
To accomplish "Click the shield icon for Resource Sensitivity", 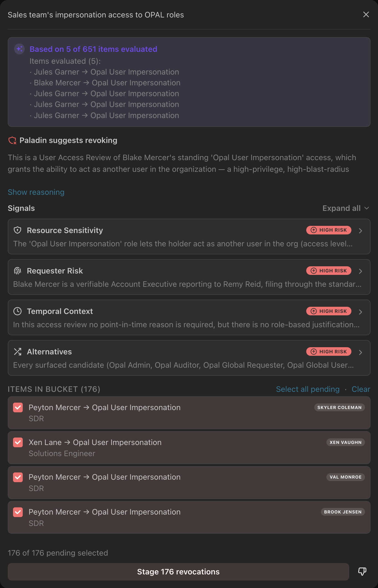I will click(17, 230).
